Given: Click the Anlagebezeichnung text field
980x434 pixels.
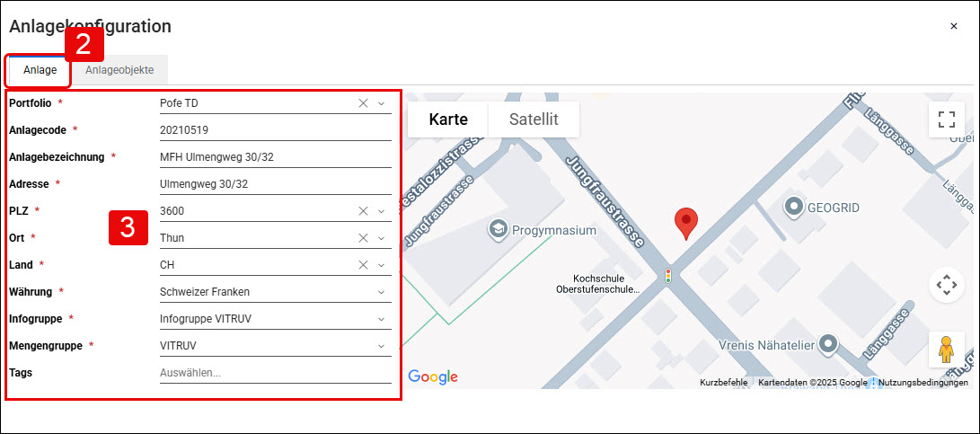Looking at the screenshot, I should (276, 157).
